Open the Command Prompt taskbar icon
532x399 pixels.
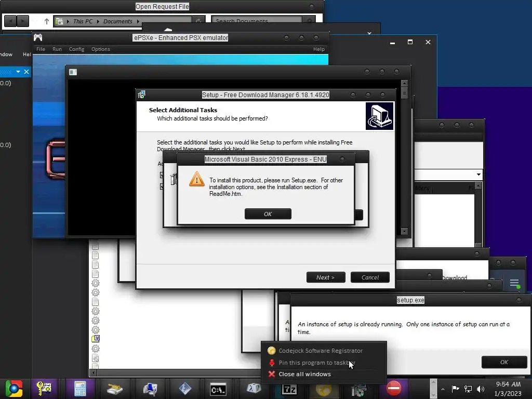pos(218,390)
